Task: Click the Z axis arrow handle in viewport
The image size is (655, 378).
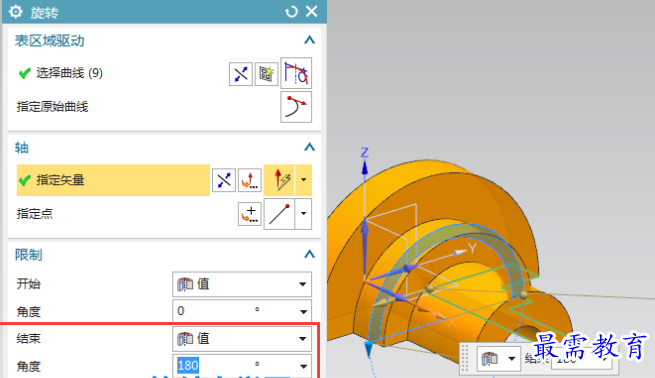Action: (365, 168)
